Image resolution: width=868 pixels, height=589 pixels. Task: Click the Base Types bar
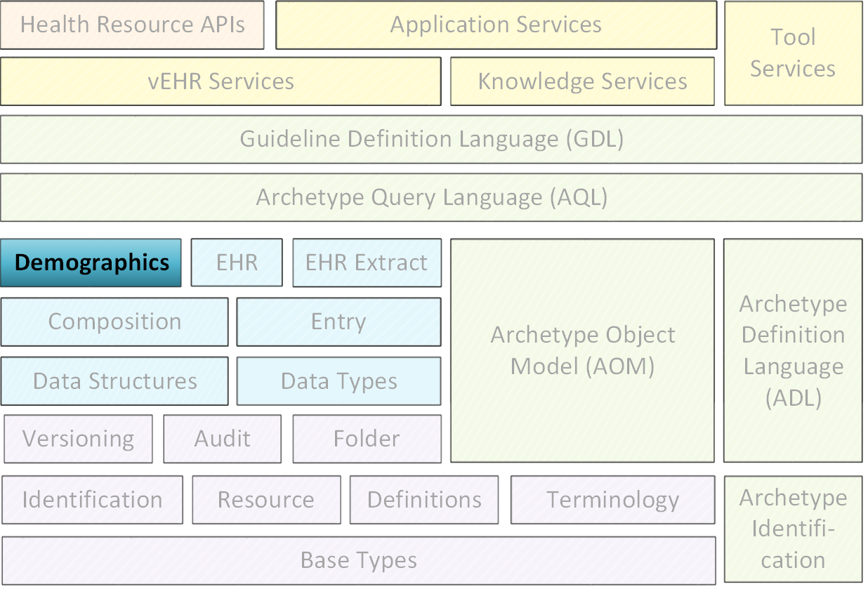point(359,560)
